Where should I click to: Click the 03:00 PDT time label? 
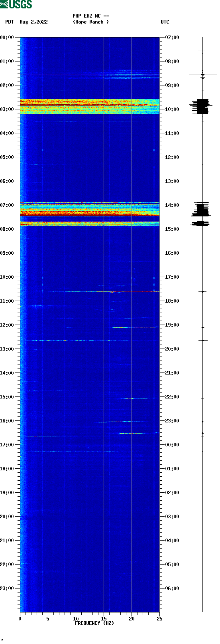click(7, 109)
